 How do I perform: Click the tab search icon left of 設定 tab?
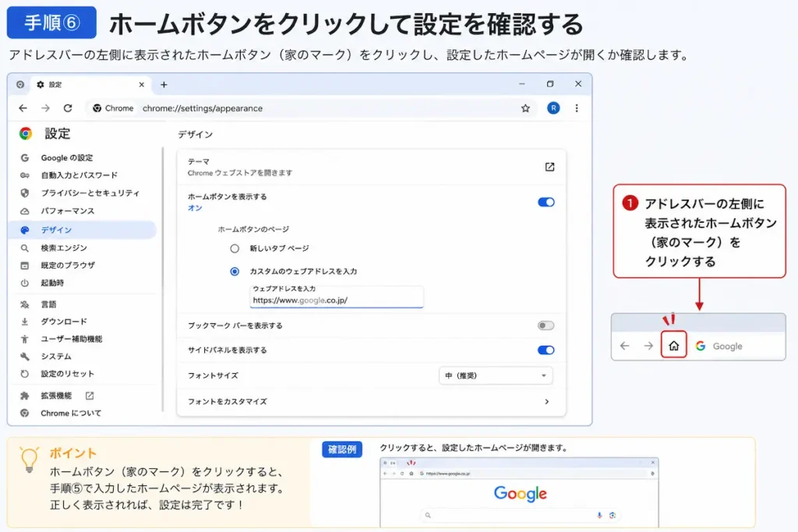pyautogui.click(x=19, y=84)
